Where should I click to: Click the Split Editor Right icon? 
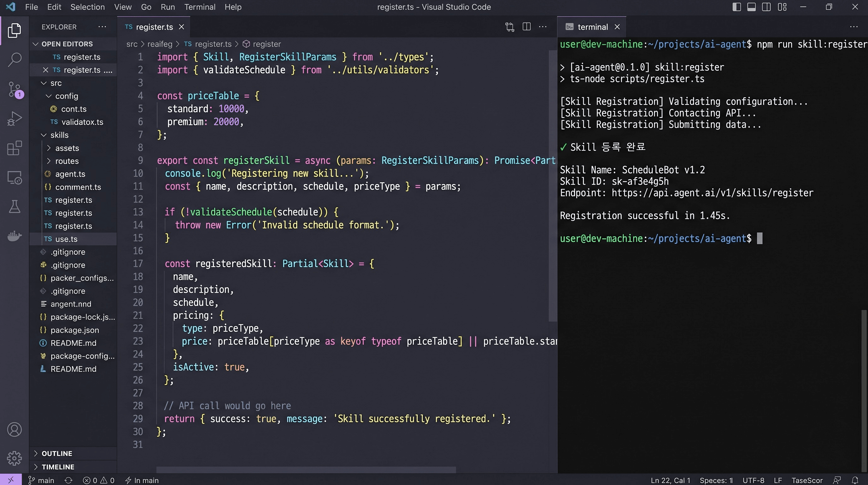tap(526, 27)
